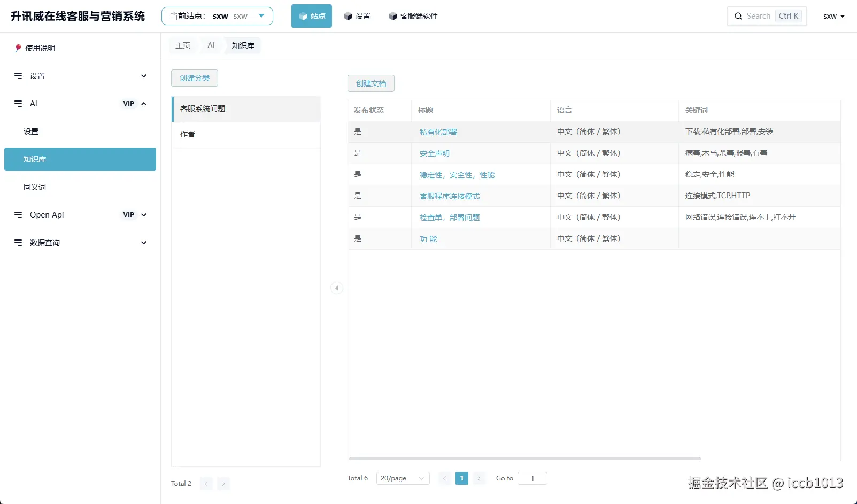Expand the sidebar 设置 section chevron

click(x=144, y=76)
